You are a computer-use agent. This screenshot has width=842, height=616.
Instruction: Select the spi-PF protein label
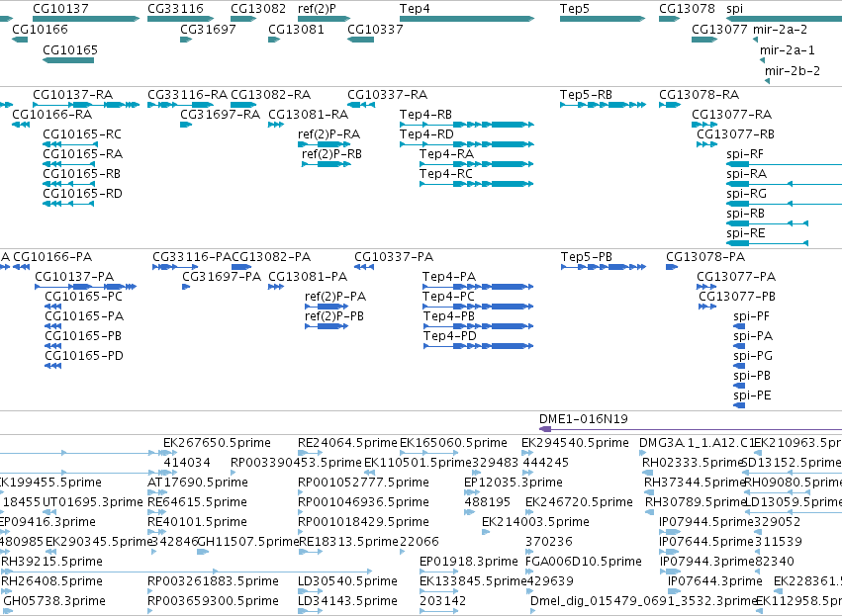pos(751,316)
